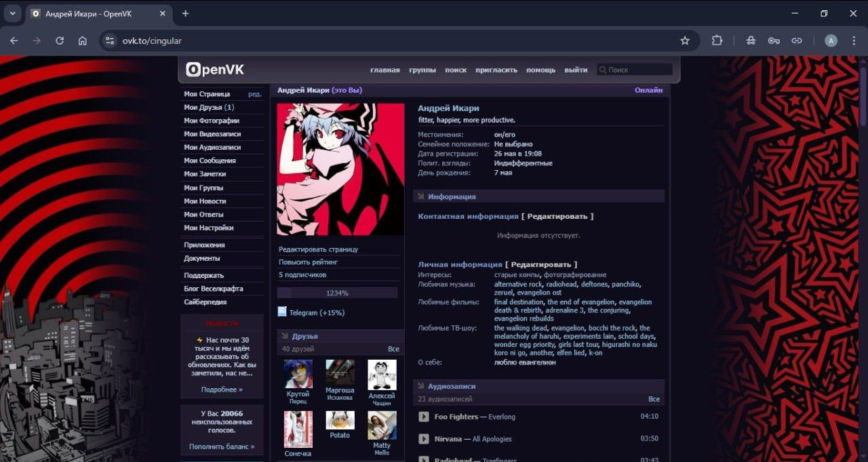Open the browser Extensions puzzle icon
The width and height of the screenshot is (868, 462).
tap(717, 41)
